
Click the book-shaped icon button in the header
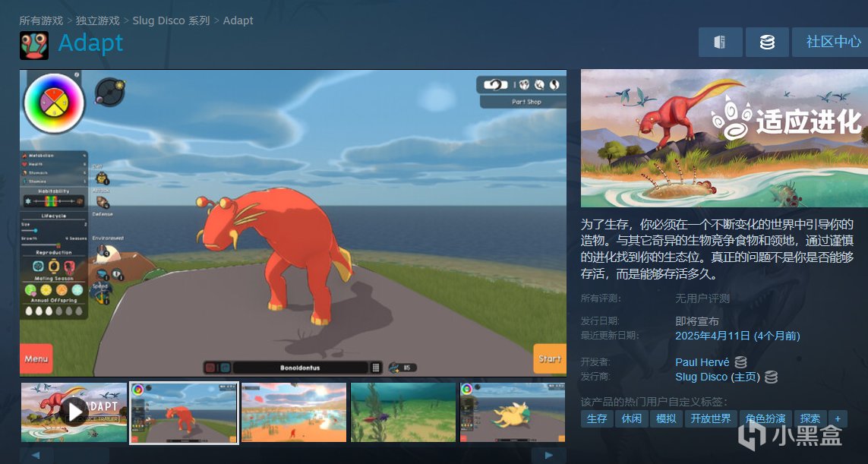coord(720,42)
